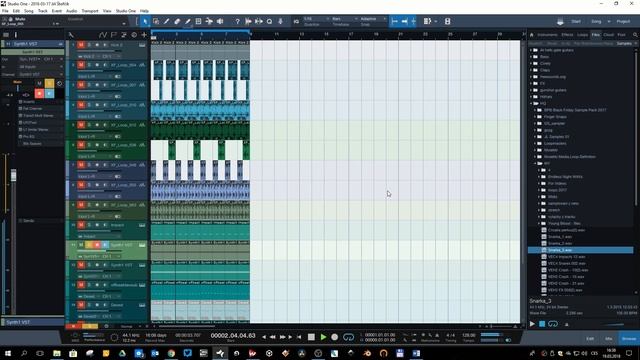Viewport: 640px width, 360px height.
Task: Open the Song menu
Action: pyautogui.click(x=29, y=11)
